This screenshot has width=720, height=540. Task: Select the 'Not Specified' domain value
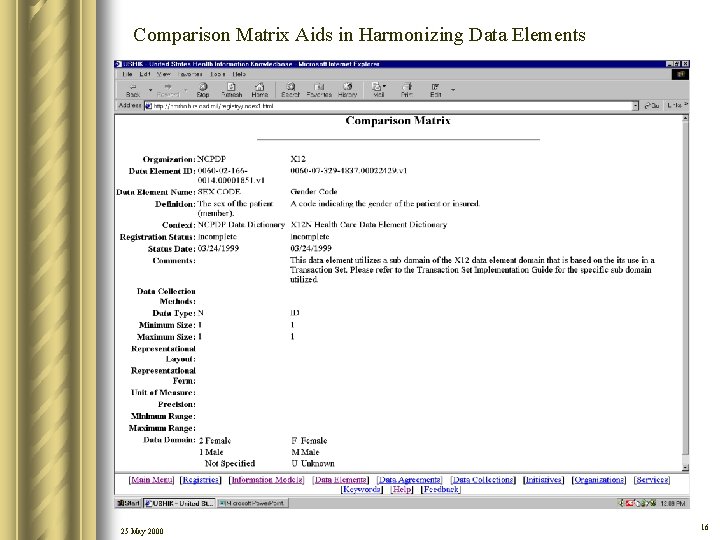pyautogui.click(x=230, y=464)
